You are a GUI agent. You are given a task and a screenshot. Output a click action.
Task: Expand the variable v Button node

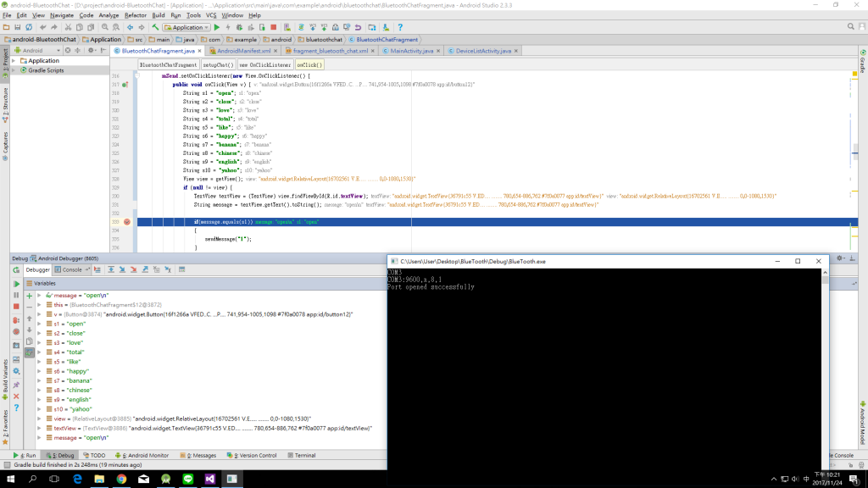[x=39, y=314]
